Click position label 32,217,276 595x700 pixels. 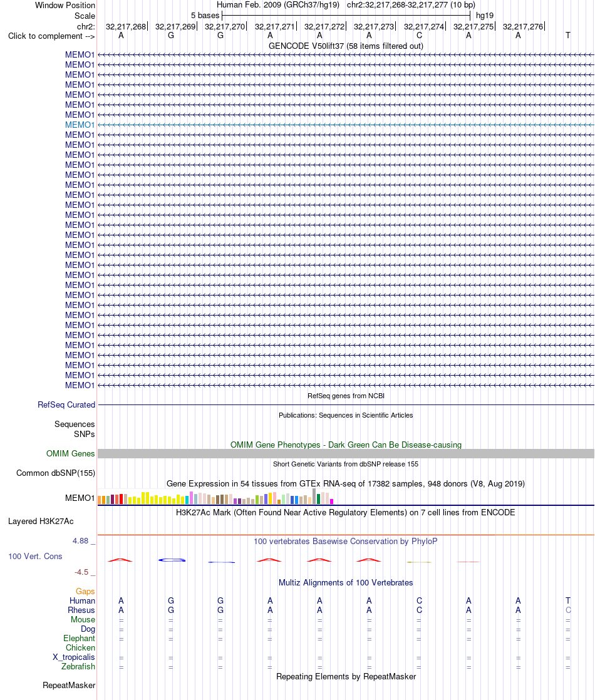tap(523, 26)
